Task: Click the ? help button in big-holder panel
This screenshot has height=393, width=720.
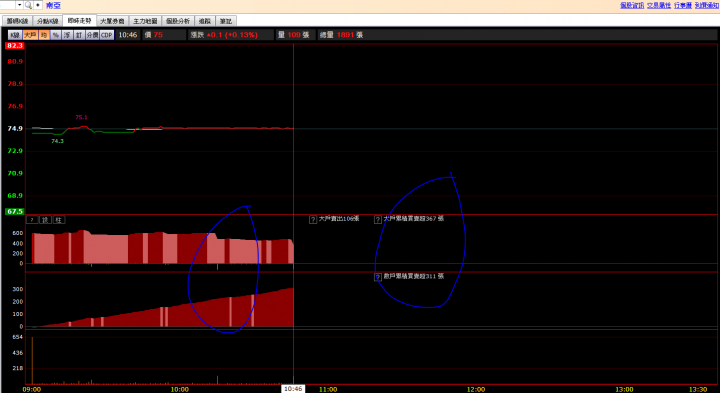Action: click(32, 220)
